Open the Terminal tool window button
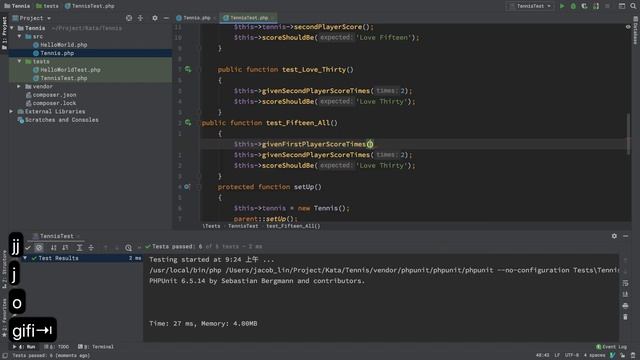This screenshot has height=360, width=640. 96,347
